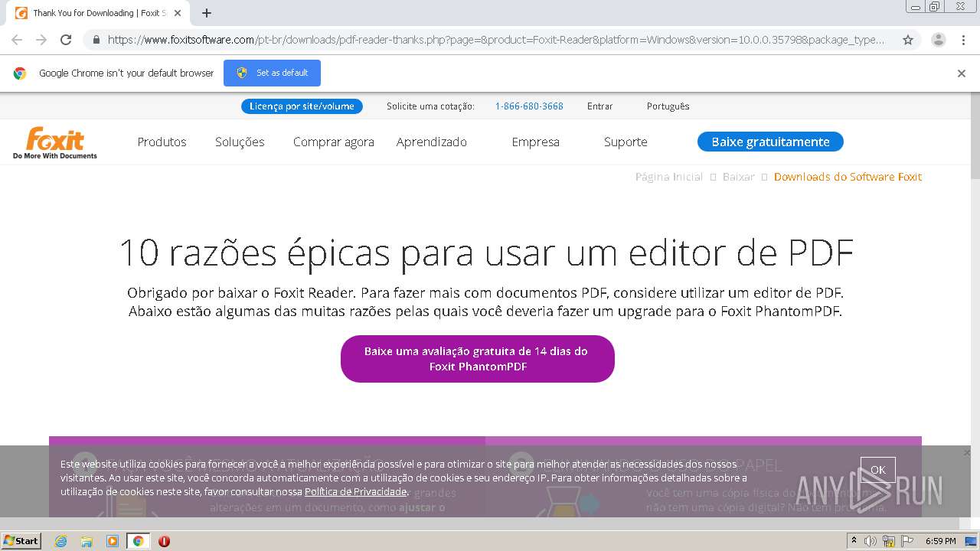Image resolution: width=980 pixels, height=551 pixels.
Task: Close the Thank You for Downloading tab
Action: pyautogui.click(x=178, y=13)
